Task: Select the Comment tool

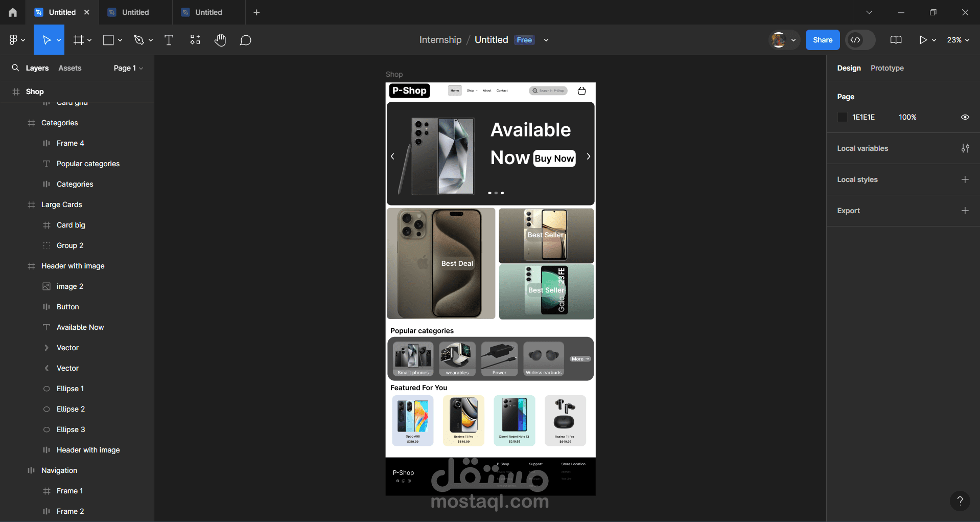Action: click(x=245, y=40)
